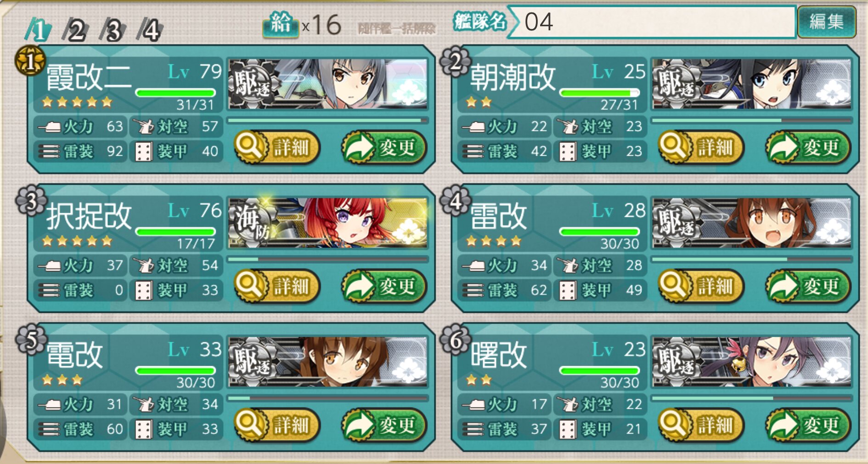Screen dimensions: 868x464
Task: Click flagship slot number 1 badge
Action: click(x=30, y=61)
